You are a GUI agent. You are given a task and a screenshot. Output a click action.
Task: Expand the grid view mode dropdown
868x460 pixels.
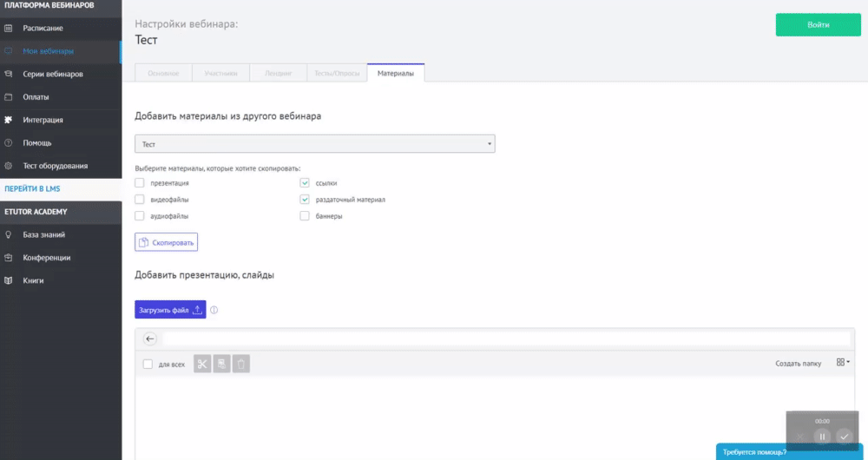click(842, 363)
